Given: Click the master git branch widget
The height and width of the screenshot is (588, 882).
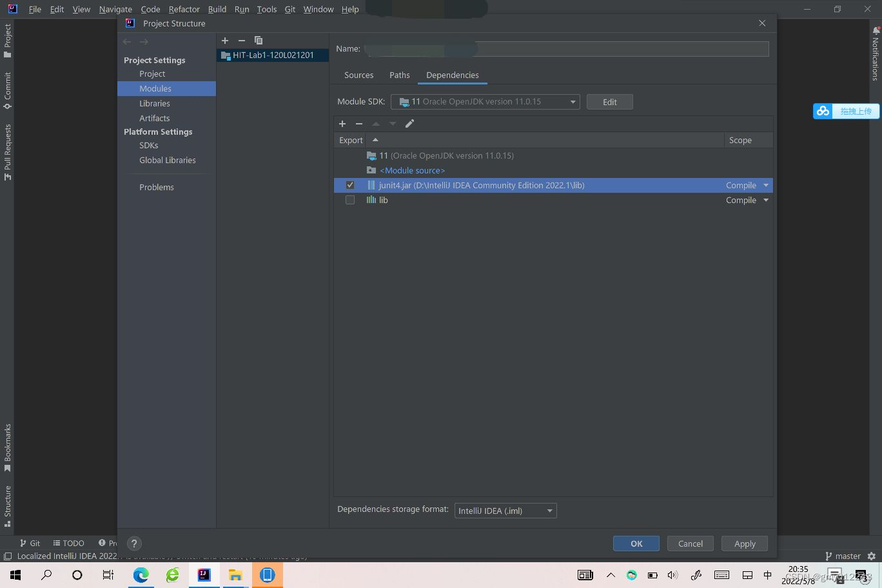Looking at the screenshot, I should pos(843,556).
